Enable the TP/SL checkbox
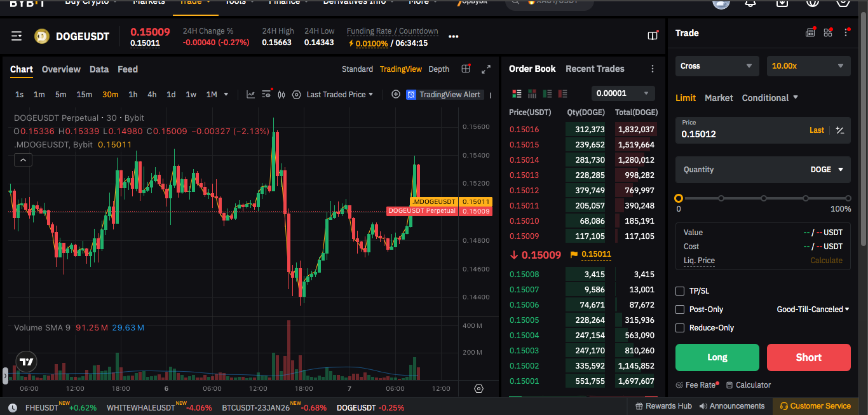Screen dimensions: 868x415 coord(680,291)
